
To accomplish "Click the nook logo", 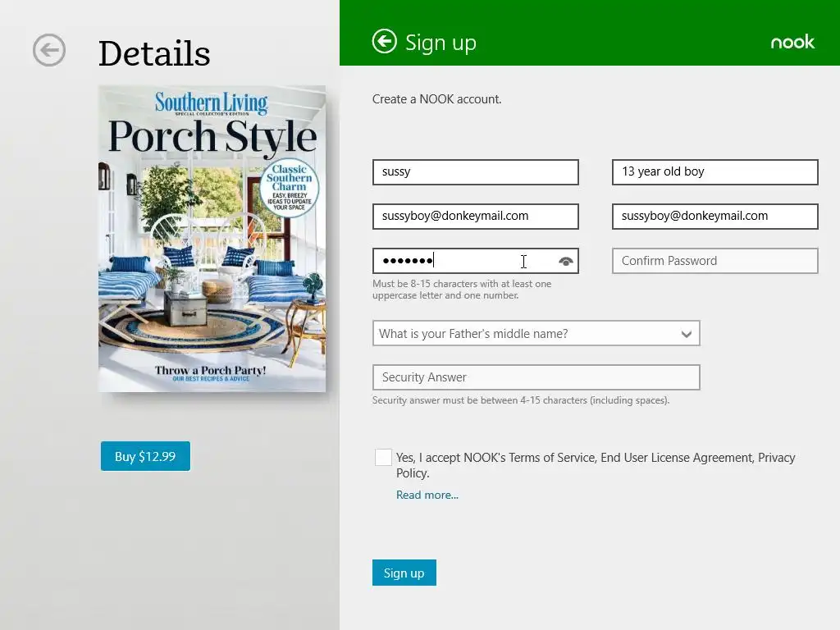I will (792, 42).
